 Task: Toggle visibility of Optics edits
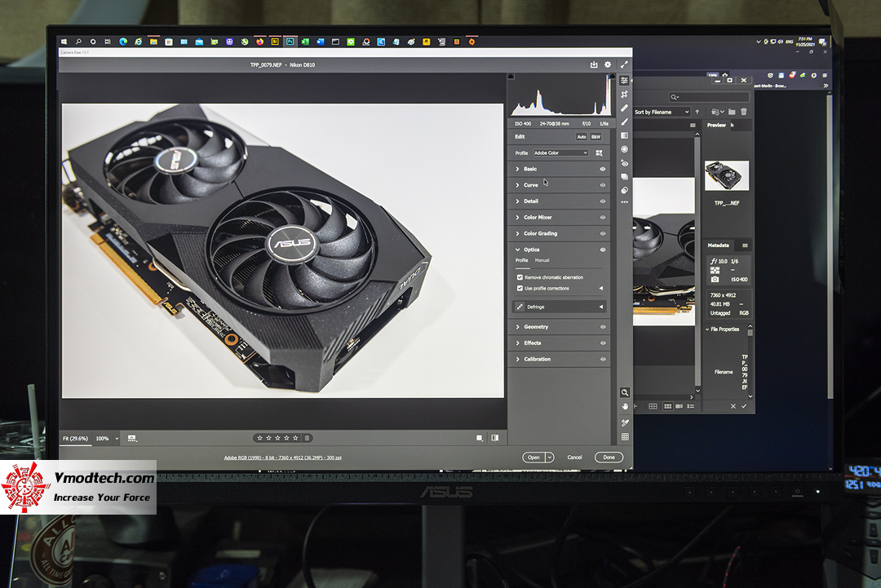(602, 250)
